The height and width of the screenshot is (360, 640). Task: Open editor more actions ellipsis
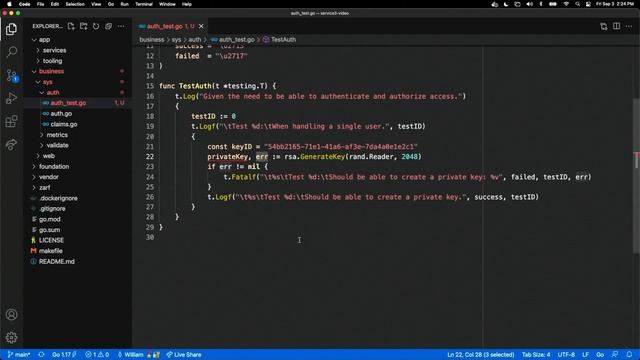click(629, 27)
